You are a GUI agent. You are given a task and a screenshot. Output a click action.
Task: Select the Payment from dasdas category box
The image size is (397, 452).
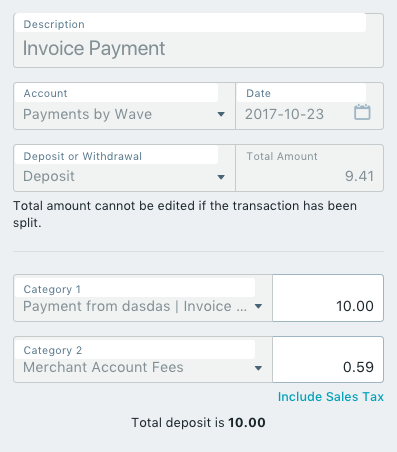coord(143,298)
